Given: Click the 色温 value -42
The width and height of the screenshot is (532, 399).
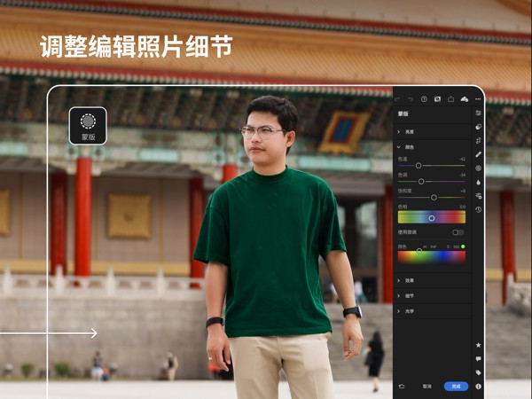Looking at the screenshot, I should coord(462,159).
